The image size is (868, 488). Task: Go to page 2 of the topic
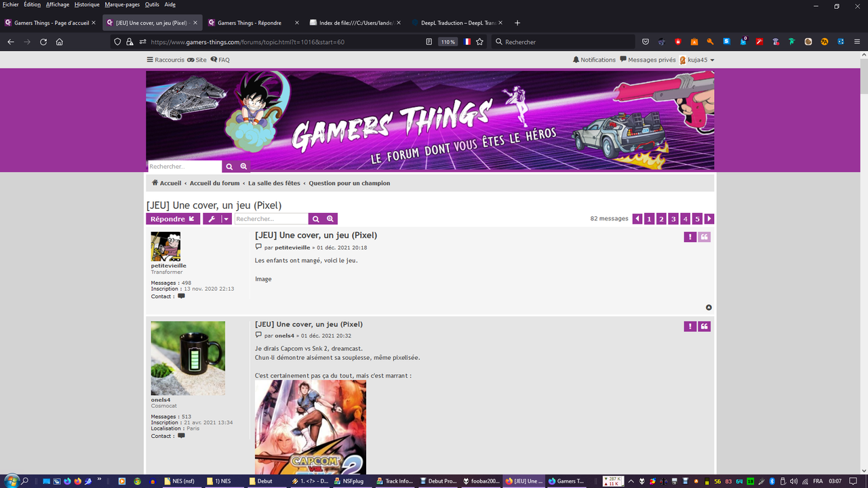click(661, 219)
